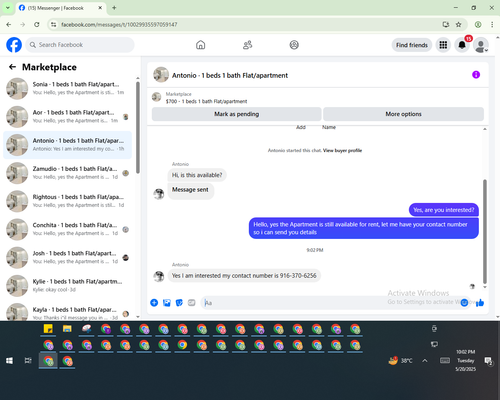
Task: Reload the page in Chrome
Action: pyautogui.click(x=37, y=24)
